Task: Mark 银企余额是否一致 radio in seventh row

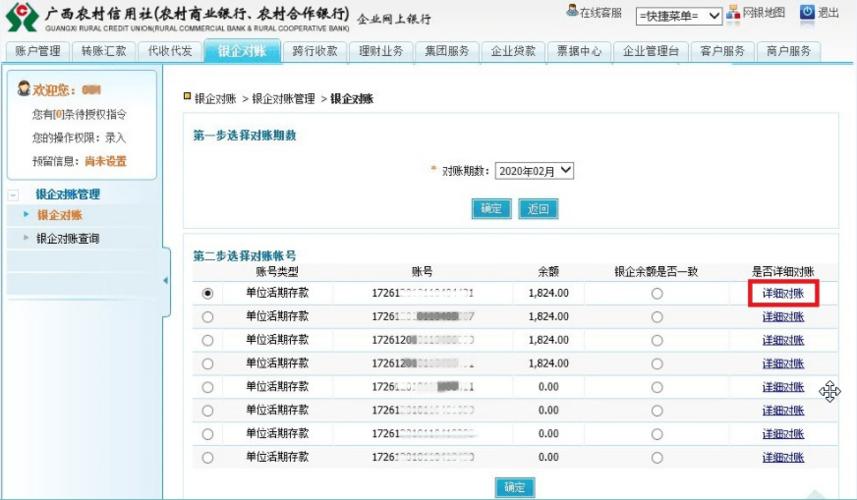Action: click(657, 434)
